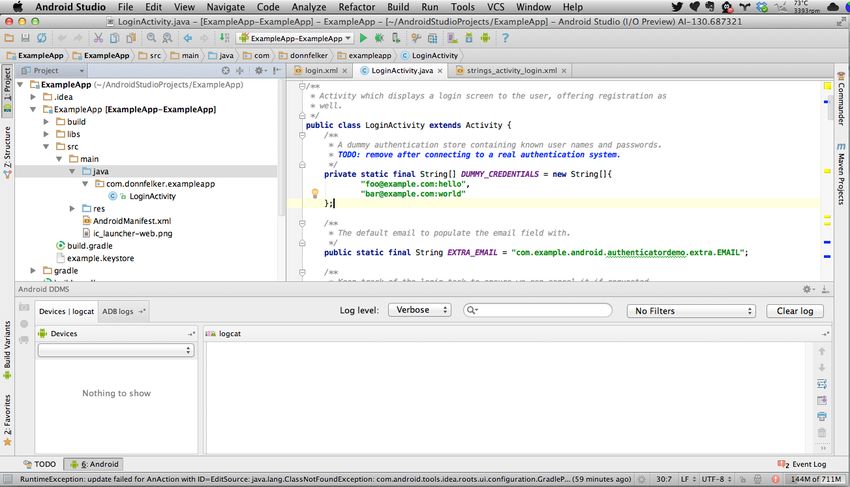This screenshot has width=850, height=487.
Task: Switch to the login.xml editor tab
Action: click(x=321, y=71)
